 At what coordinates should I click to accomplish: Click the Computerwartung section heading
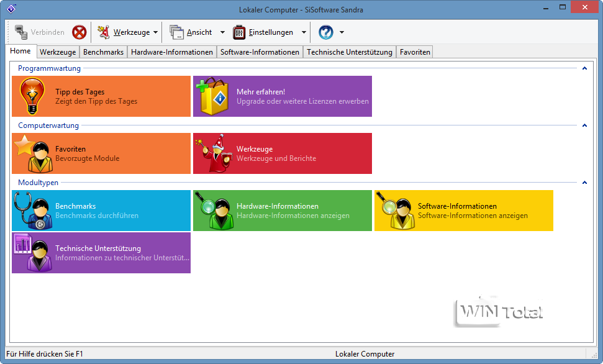click(48, 125)
